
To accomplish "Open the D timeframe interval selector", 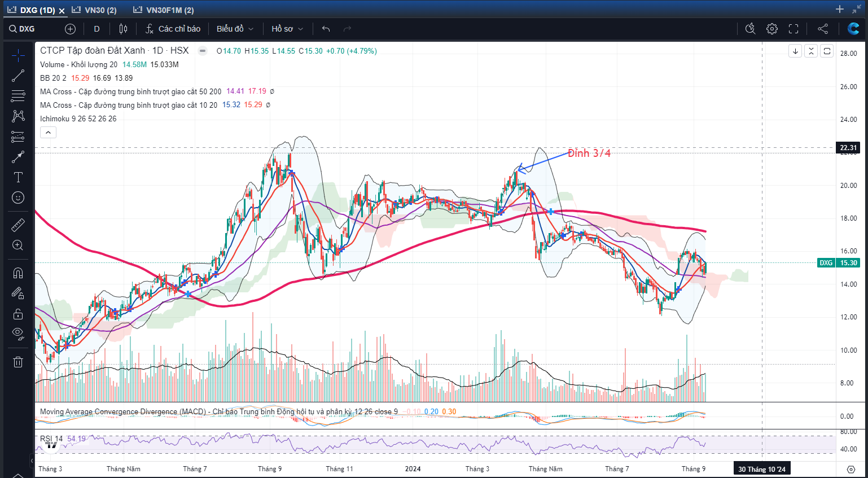I will click(x=97, y=29).
